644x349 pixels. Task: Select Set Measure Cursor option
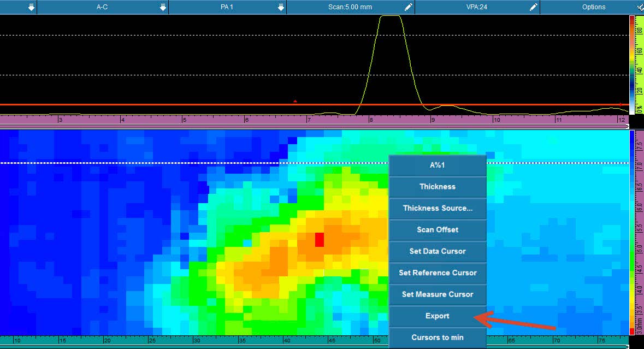click(437, 294)
